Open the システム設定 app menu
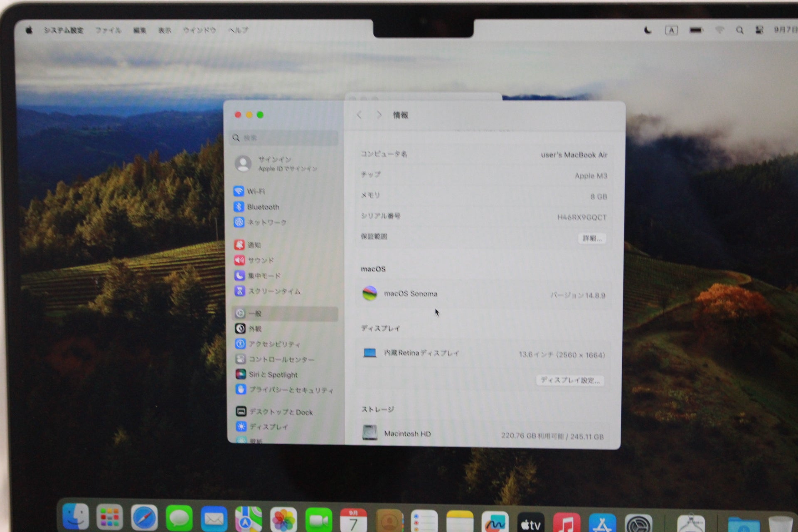 [64, 30]
